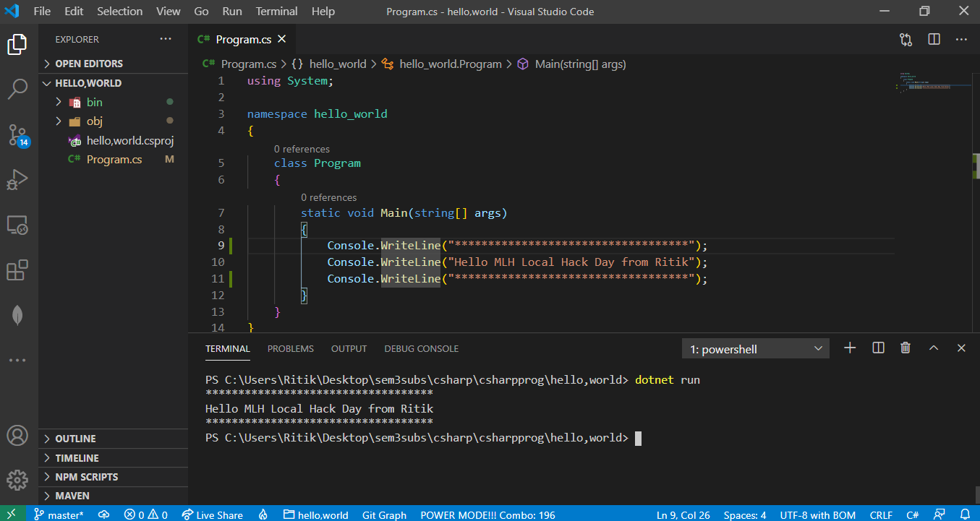Click hello,world project in status bar
The image size is (980, 521).
tap(316, 514)
